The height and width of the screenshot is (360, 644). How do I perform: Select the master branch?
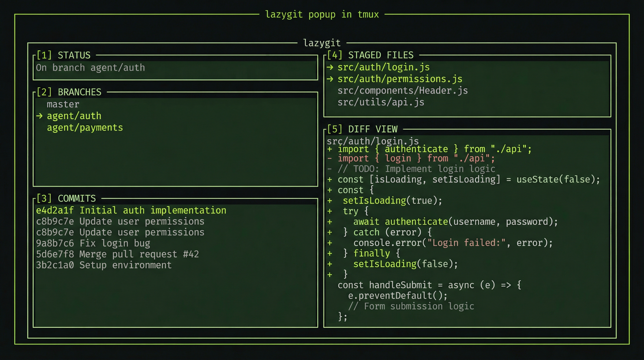(x=62, y=104)
